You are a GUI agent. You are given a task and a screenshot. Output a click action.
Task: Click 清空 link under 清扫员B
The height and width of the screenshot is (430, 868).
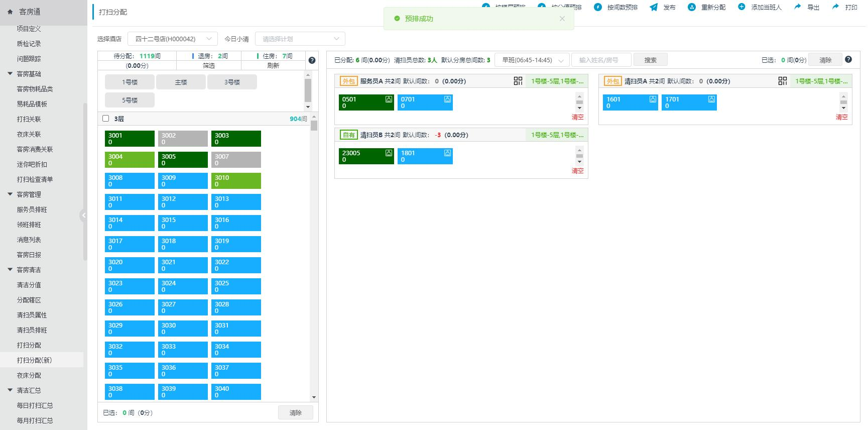click(577, 171)
